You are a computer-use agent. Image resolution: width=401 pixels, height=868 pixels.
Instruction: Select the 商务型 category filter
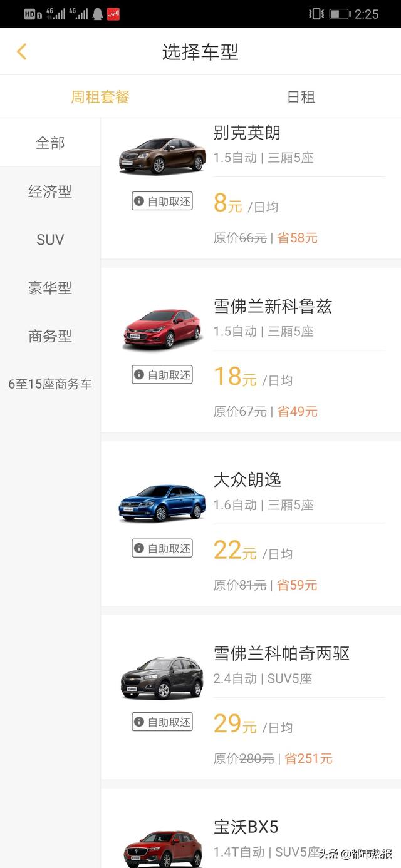(50, 336)
